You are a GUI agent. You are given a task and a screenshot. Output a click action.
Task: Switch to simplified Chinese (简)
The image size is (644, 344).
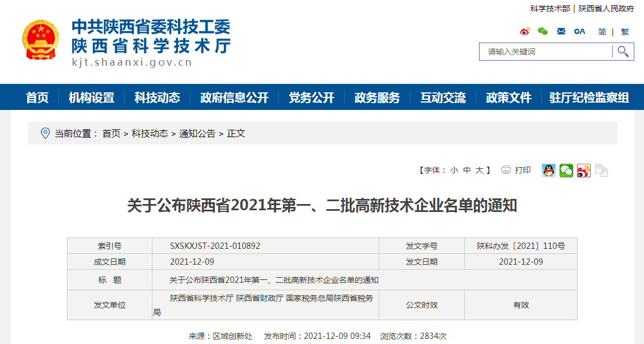tap(602, 32)
